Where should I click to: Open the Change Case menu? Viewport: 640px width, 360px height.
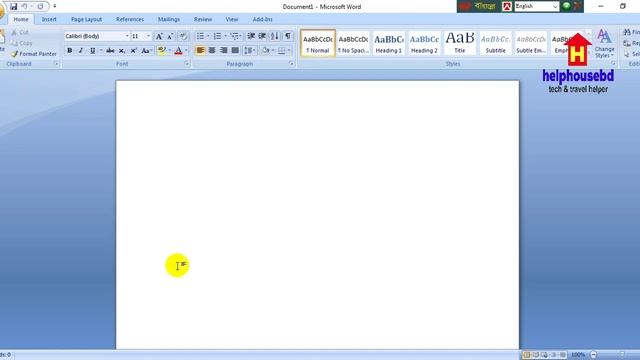point(146,51)
